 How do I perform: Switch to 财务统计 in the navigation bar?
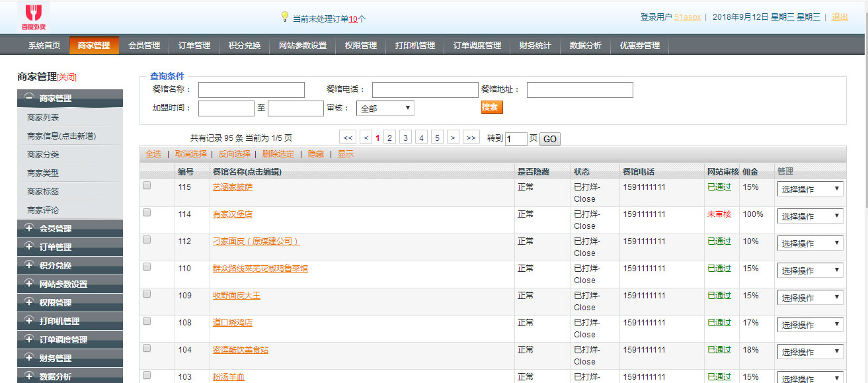[535, 46]
